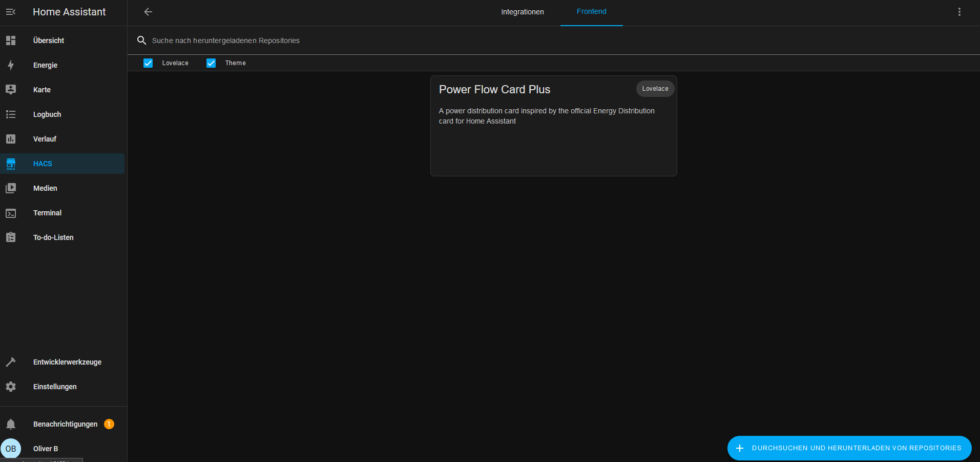Click the Lovelace chip on the card
Viewport: 980px width, 462px height.
coord(655,89)
